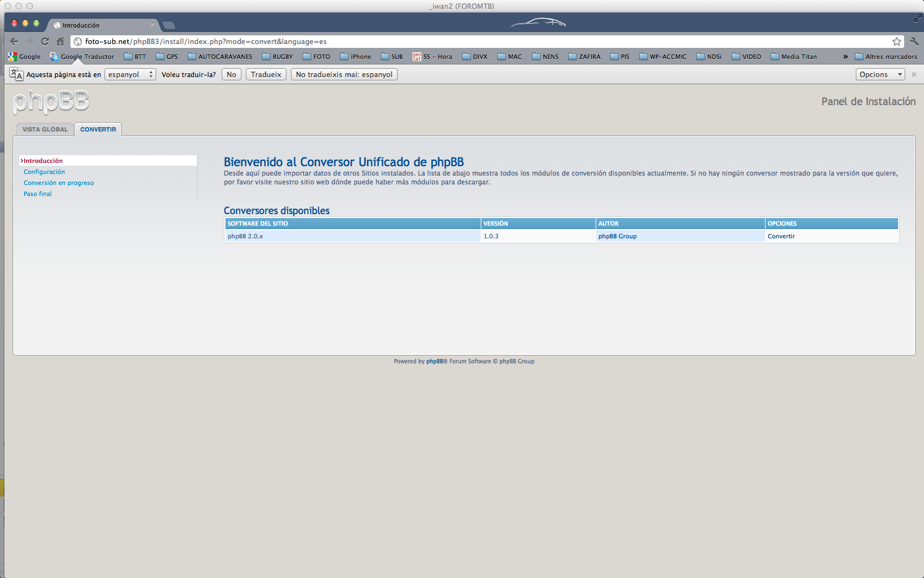The width and height of the screenshot is (924, 578).
Task: Open SUB bookmarks folder
Action: point(392,57)
